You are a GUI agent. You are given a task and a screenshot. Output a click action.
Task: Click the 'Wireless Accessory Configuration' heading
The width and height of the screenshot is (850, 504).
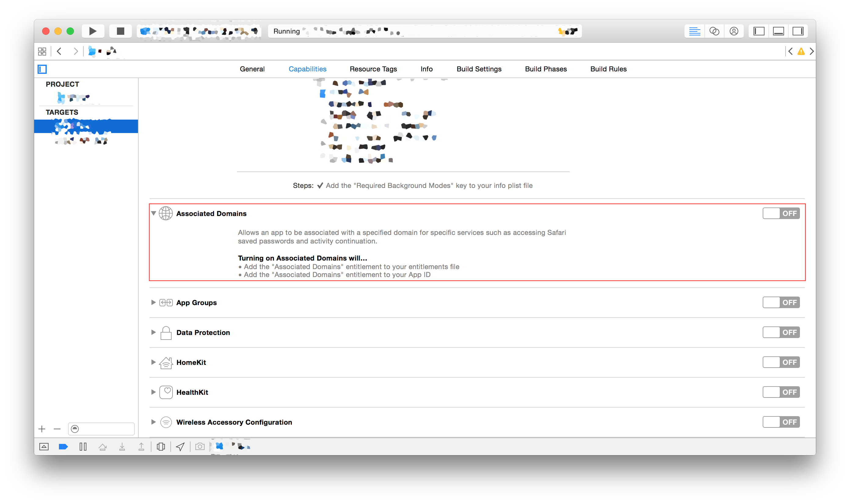234,422
